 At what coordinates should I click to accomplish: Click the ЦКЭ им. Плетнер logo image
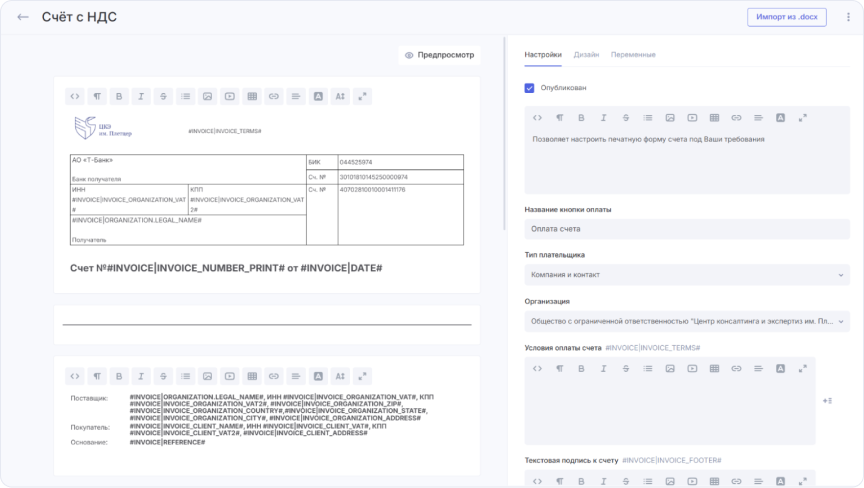103,128
